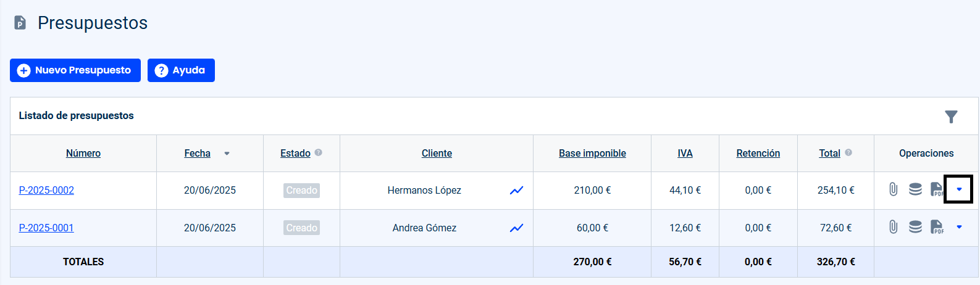This screenshot has height=285, width=980.
Task: Download PDF of presupuesto P-2025-0002
Action: click(937, 189)
